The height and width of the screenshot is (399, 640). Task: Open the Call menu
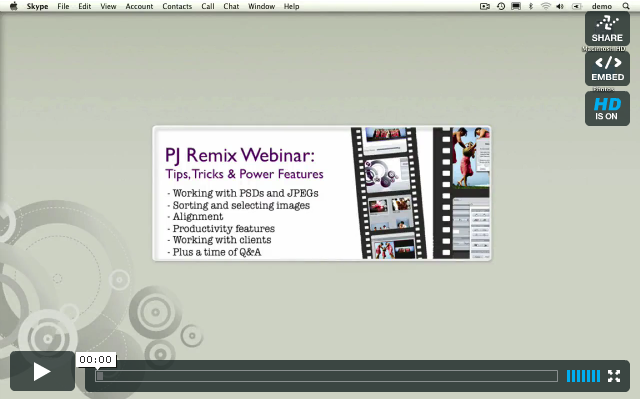[208, 6]
